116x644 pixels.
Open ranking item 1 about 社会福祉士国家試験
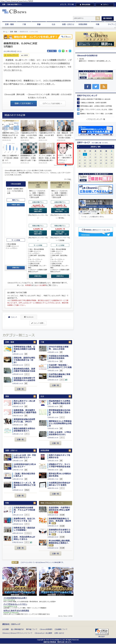pos(95,99)
